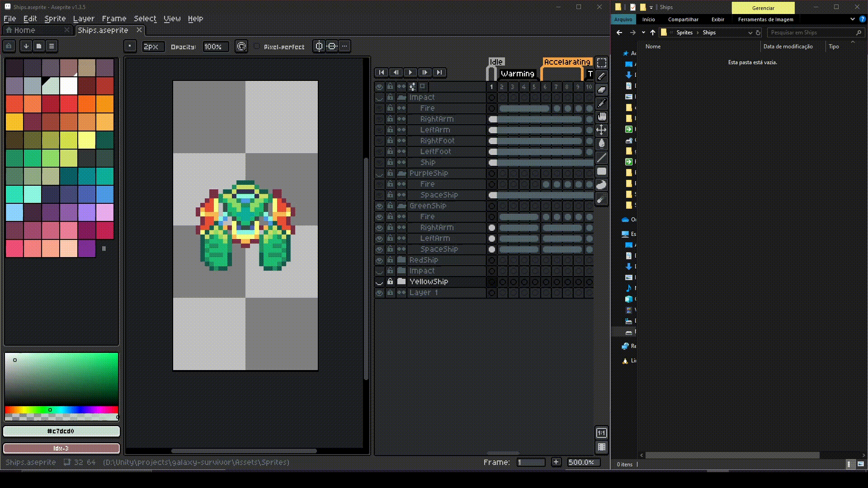Unlock the YellowShip layer lock
The width and height of the screenshot is (868, 488).
pos(390,282)
